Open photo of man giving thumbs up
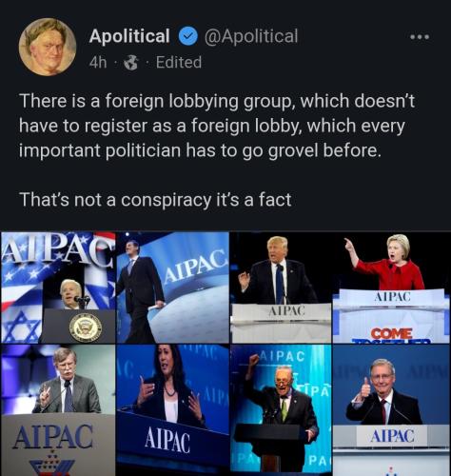The height and width of the screenshot is (476, 451). click(x=391, y=410)
